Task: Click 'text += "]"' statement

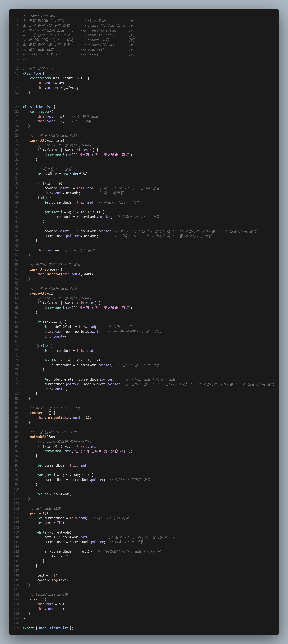Action: (x=47, y=576)
